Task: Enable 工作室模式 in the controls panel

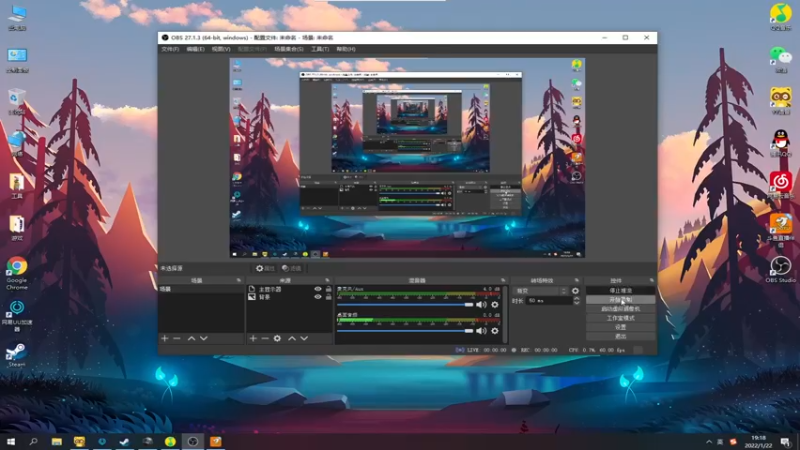Action: (620, 318)
